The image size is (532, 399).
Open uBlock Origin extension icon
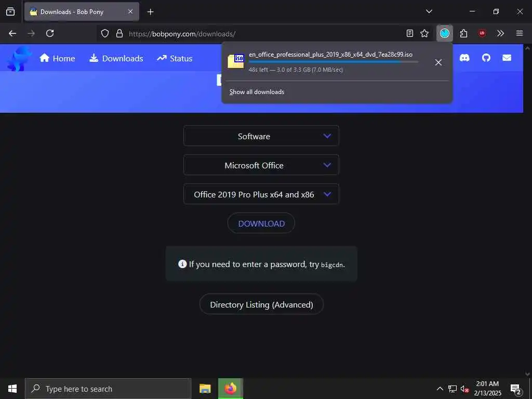click(482, 33)
